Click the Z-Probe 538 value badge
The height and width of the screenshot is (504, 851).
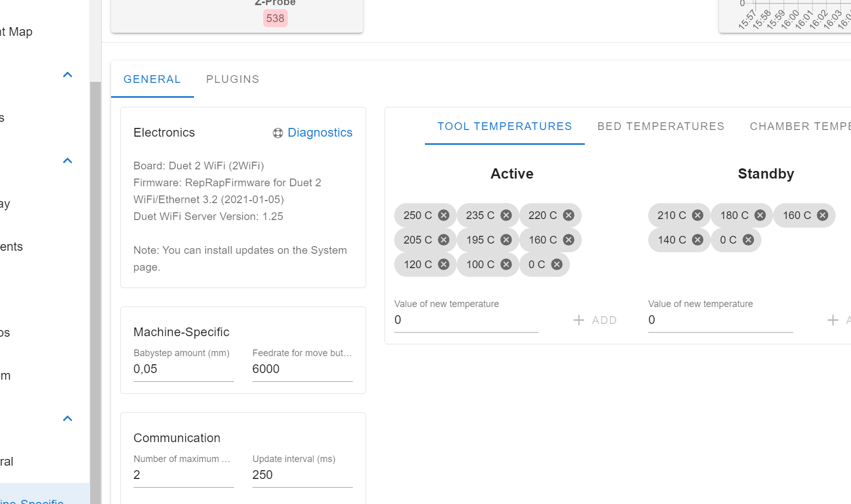[275, 18]
